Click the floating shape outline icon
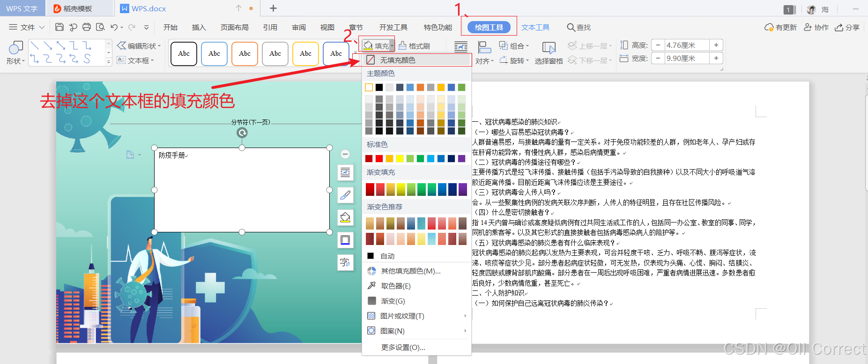 pyautogui.click(x=345, y=240)
